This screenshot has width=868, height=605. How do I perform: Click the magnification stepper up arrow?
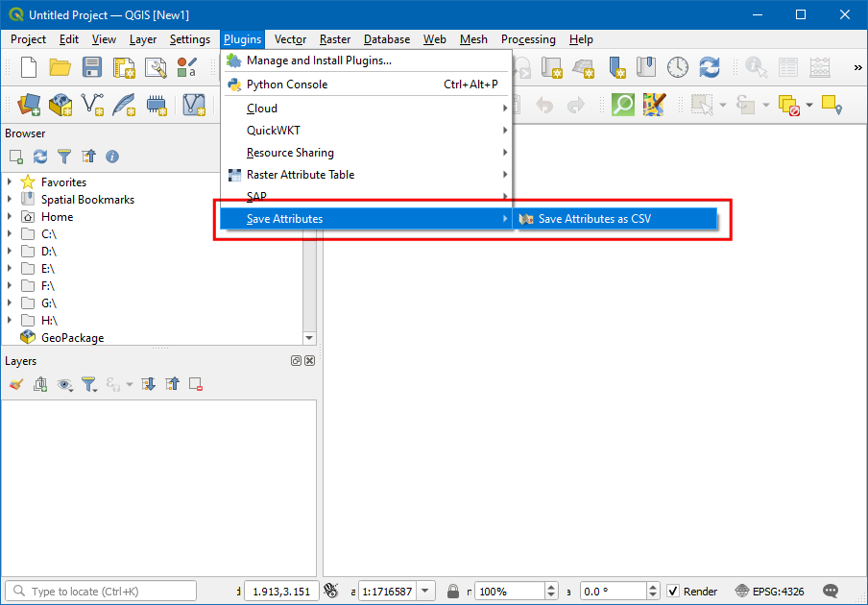(550, 587)
